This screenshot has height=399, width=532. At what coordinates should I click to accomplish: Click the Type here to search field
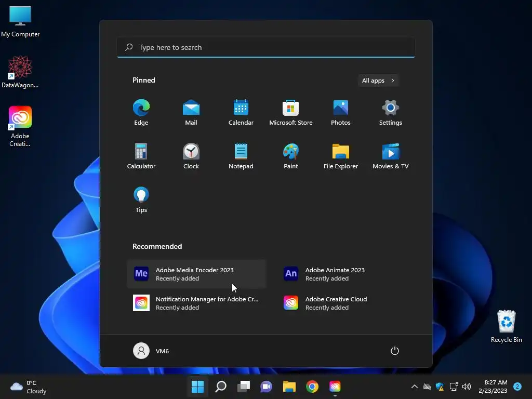pyautogui.click(x=266, y=47)
